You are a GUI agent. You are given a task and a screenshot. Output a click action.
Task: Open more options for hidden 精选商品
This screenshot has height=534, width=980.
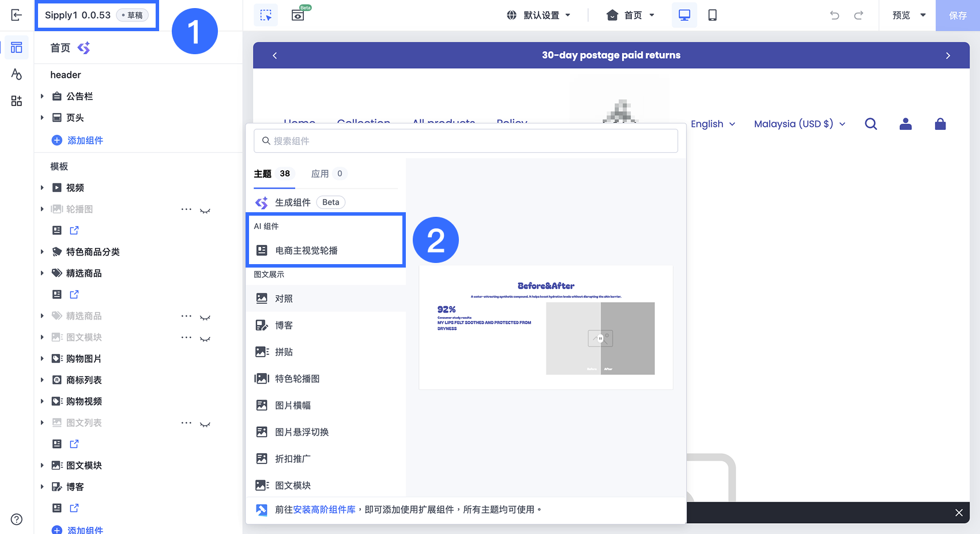click(186, 315)
